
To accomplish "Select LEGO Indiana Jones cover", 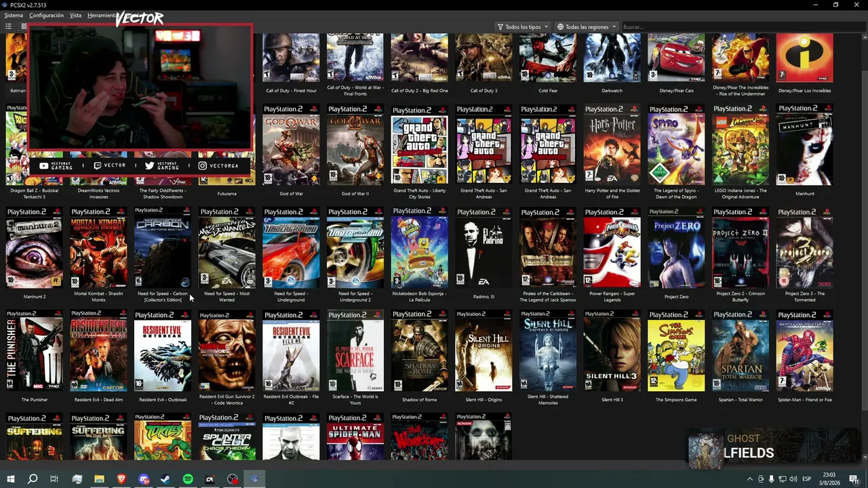I will (x=741, y=145).
